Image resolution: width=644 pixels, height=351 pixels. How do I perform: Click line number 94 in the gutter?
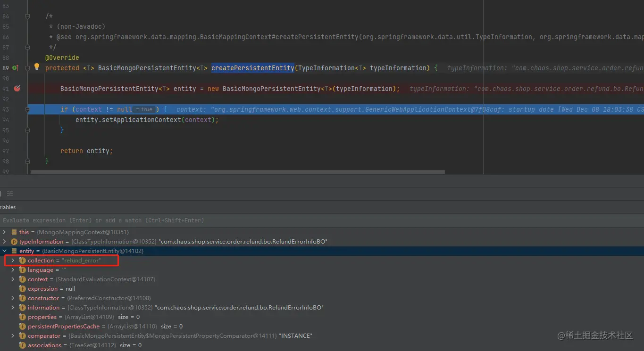[x=6, y=120]
